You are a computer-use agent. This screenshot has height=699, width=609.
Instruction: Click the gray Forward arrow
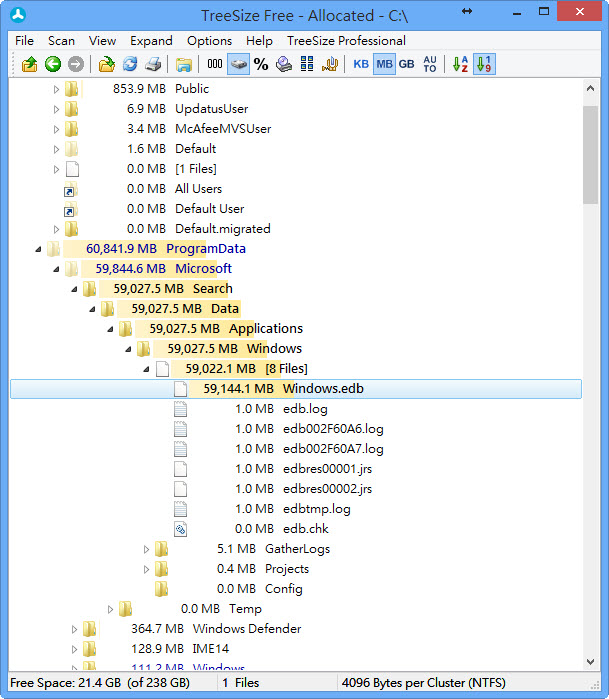tap(76, 64)
